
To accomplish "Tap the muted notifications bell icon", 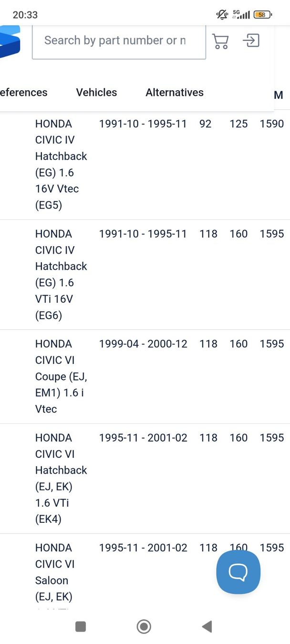I will (x=222, y=15).
